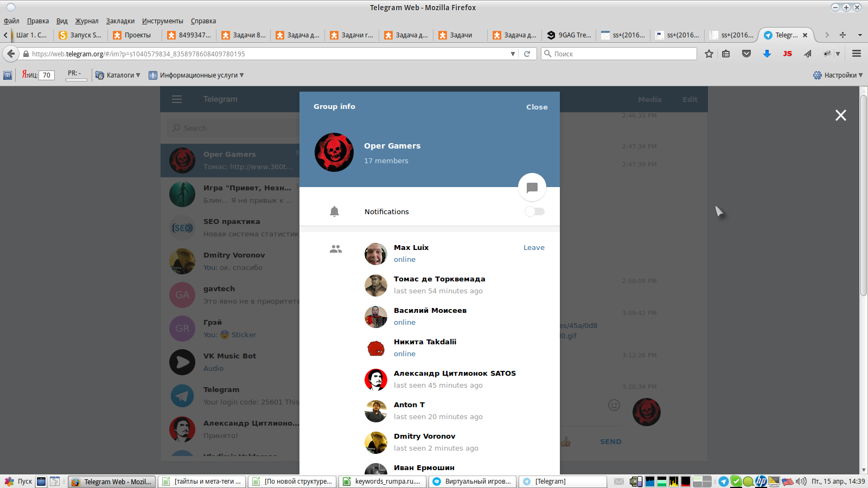Viewport: 868px width, 488px height.
Task: Expand the spider extension dropdown arrow
Action: pos(838,54)
